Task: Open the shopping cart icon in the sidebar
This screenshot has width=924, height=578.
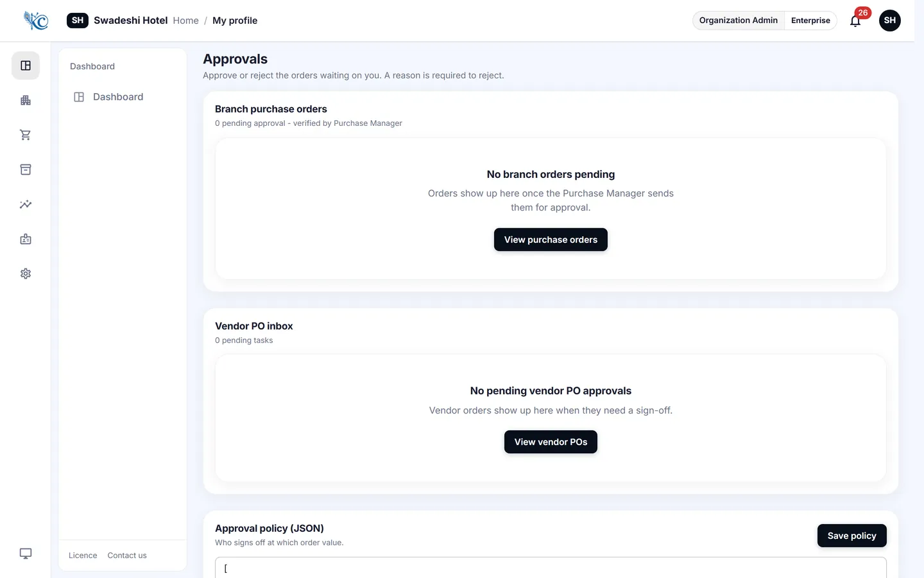Action: (26, 135)
